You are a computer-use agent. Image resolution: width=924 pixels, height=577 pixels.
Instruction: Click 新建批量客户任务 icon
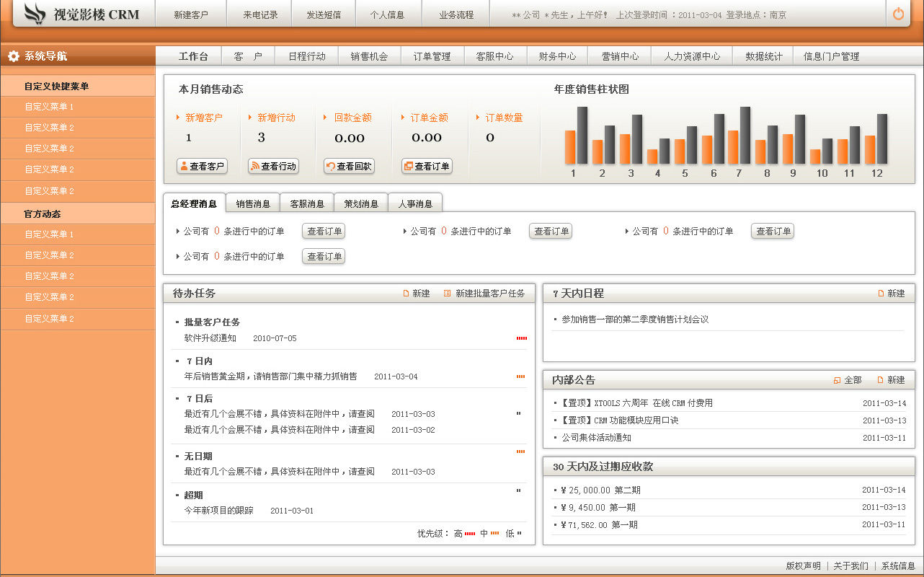[x=448, y=294]
